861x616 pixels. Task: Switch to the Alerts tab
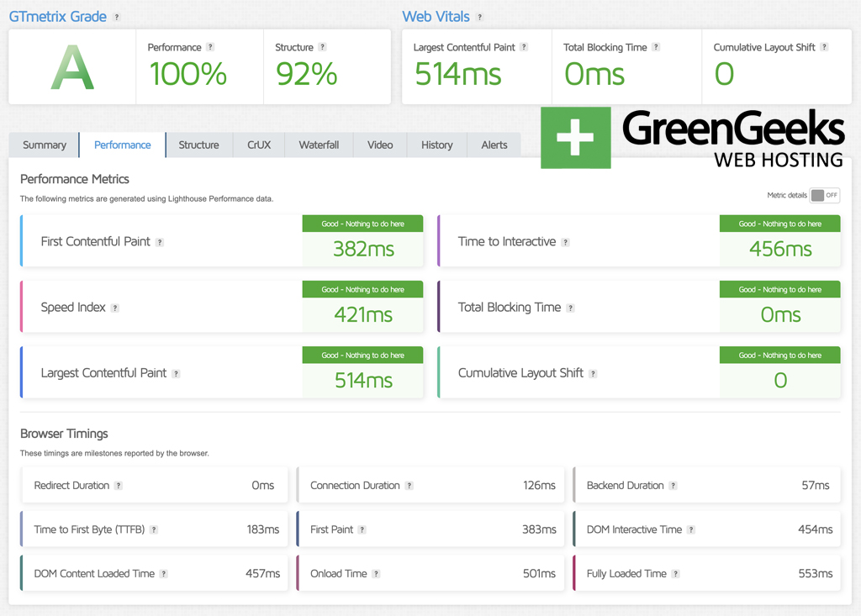[494, 145]
